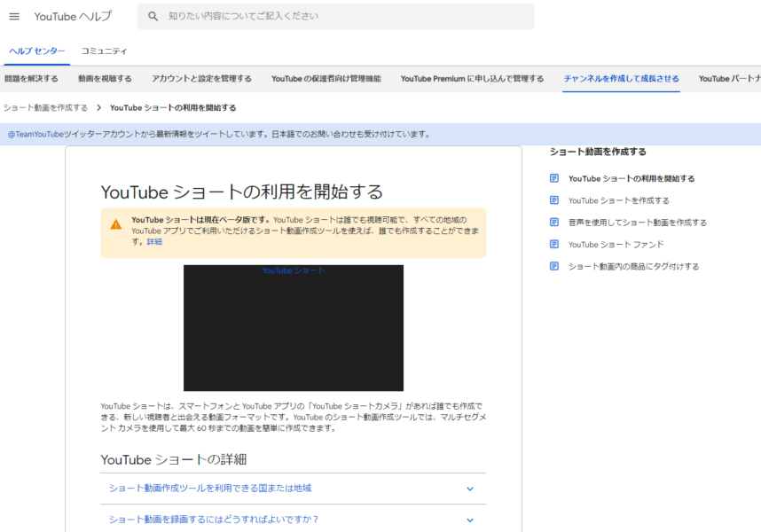Click the black embedded video player
The width and height of the screenshot is (761, 532).
[294, 328]
